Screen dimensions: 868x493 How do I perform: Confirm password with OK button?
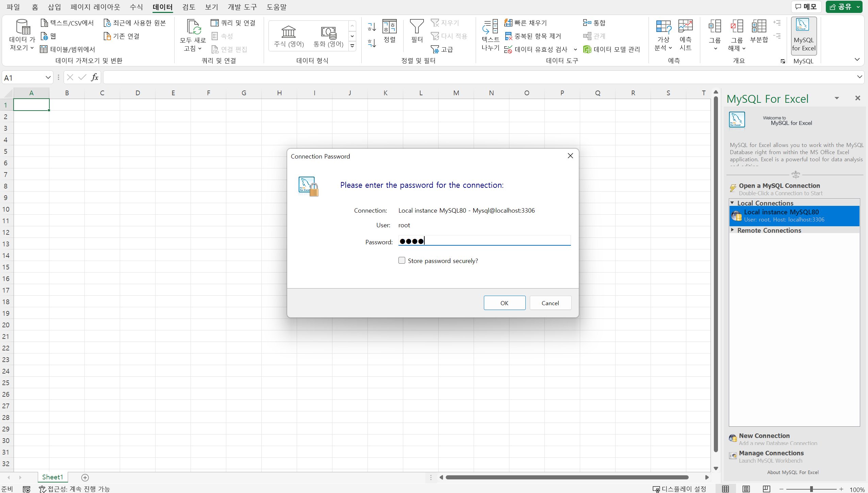504,303
